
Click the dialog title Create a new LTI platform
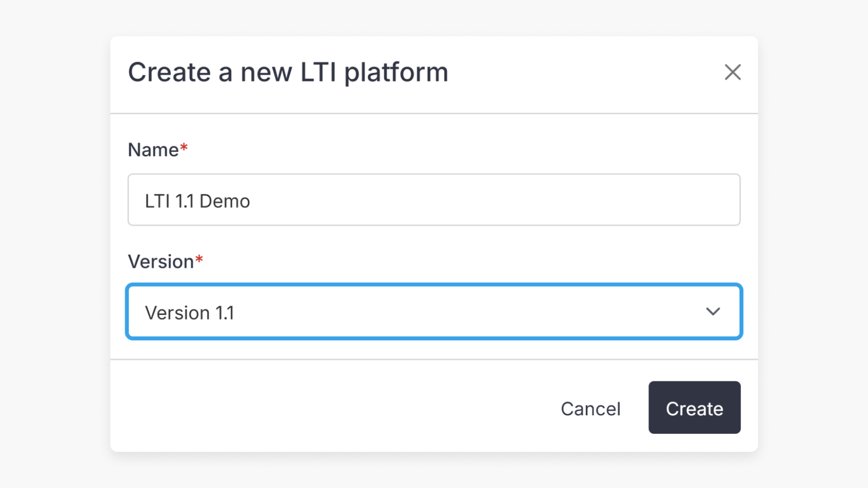[x=288, y=71]
